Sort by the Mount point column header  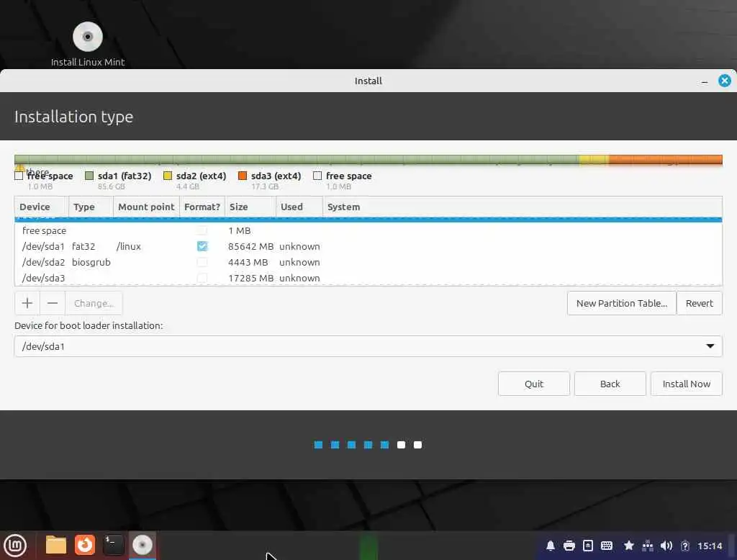[x=146, y=207]
